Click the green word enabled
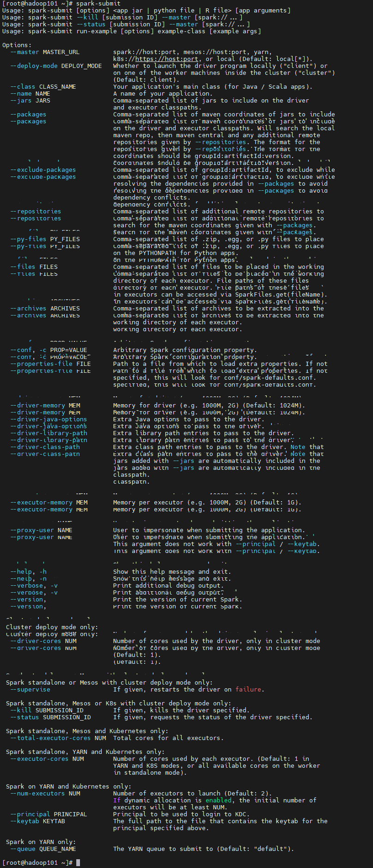 click(219, 801)
